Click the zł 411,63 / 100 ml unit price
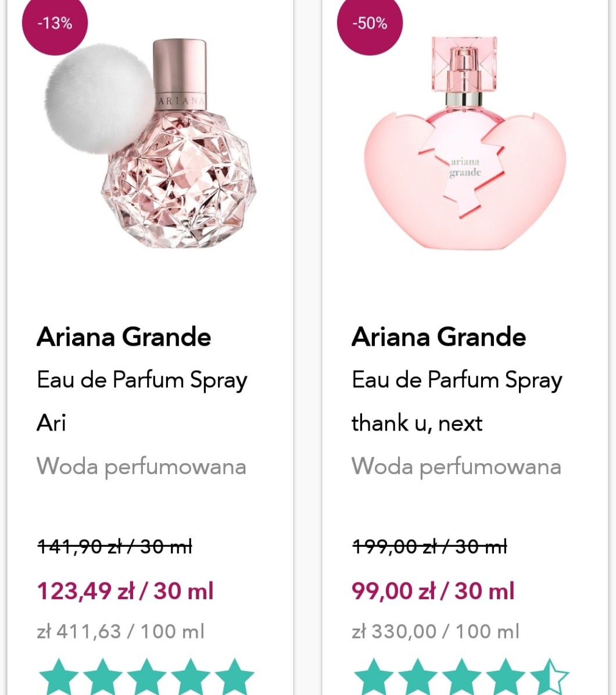The height and width of the screenshot is (695, 616). [120, 631]
